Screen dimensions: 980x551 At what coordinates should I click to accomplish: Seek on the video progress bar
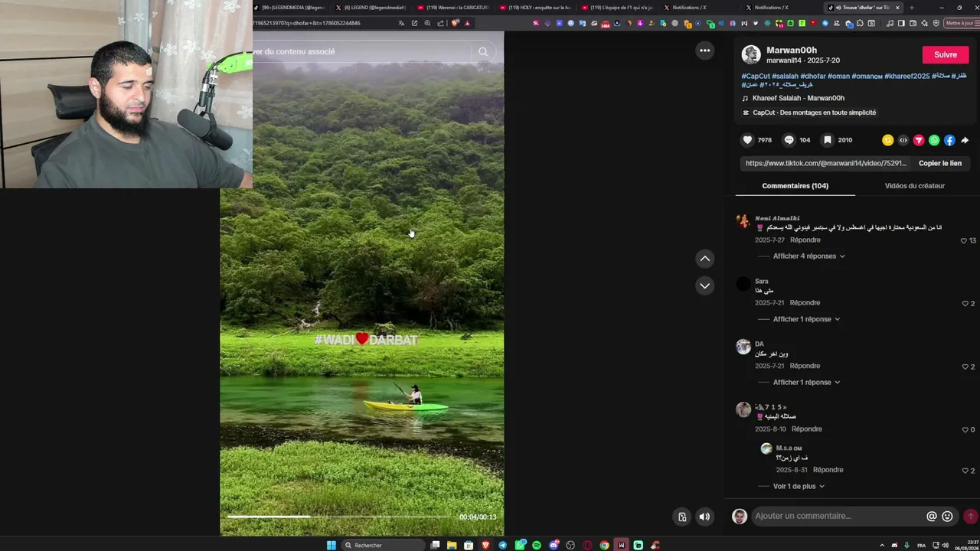coord(339,517)
